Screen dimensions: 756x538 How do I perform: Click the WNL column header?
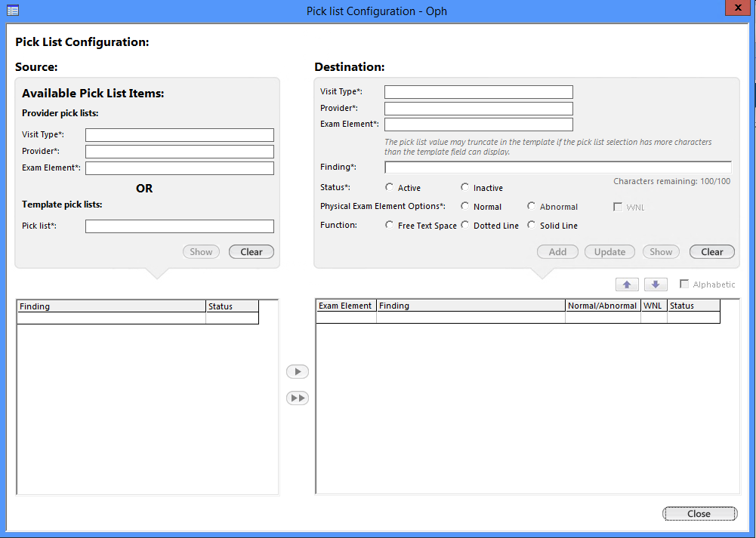[653, 306]
